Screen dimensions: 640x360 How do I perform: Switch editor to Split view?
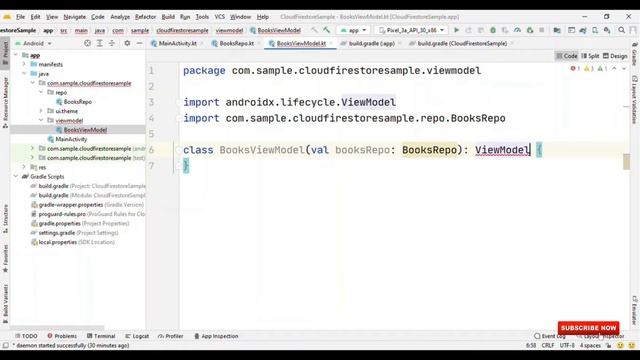tap(590, 56)
